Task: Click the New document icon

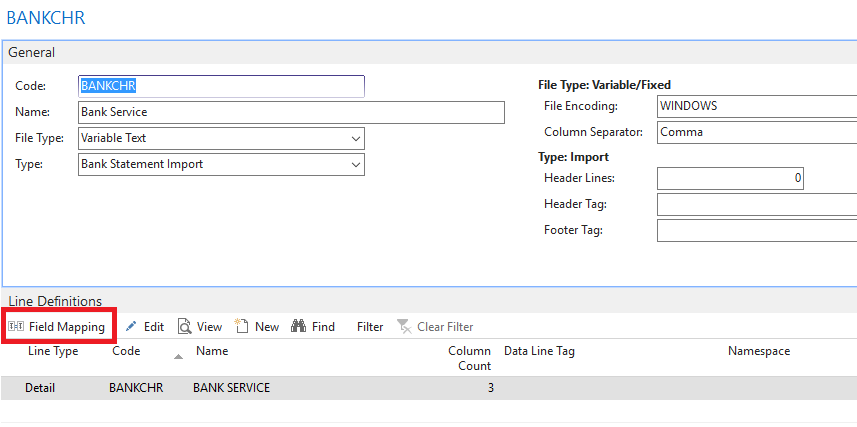Action: coord(242,326)
